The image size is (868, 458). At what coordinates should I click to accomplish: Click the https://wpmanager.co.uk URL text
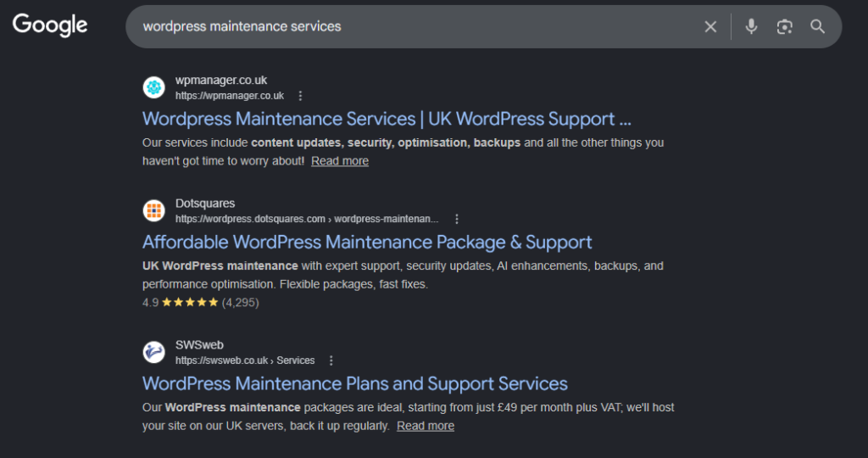230,96
